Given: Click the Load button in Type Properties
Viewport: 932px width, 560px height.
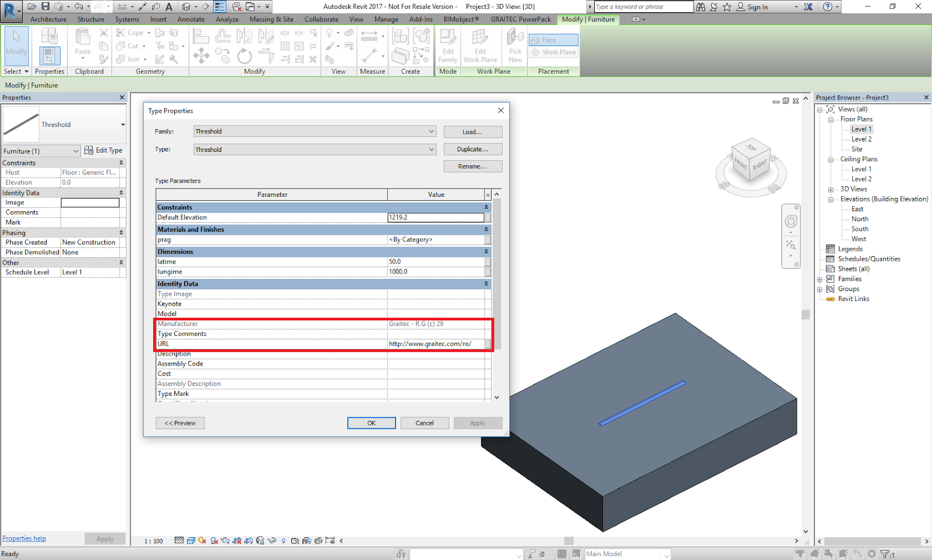Looking at the screenshot, I should click(472, 131).
